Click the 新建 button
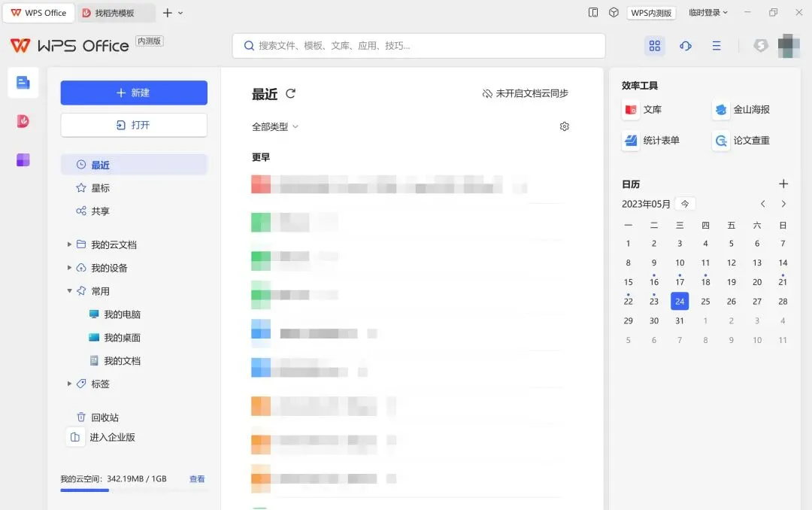 tap(134, 93)
